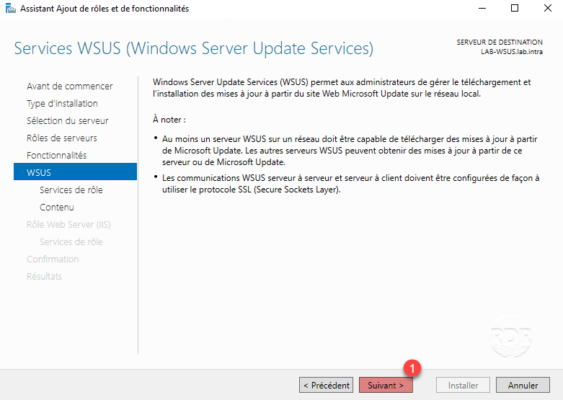Click the 'Au moins un serveur WSUS' note
The height and width of the screenshot is (400, 563).
tap(349, 150)
